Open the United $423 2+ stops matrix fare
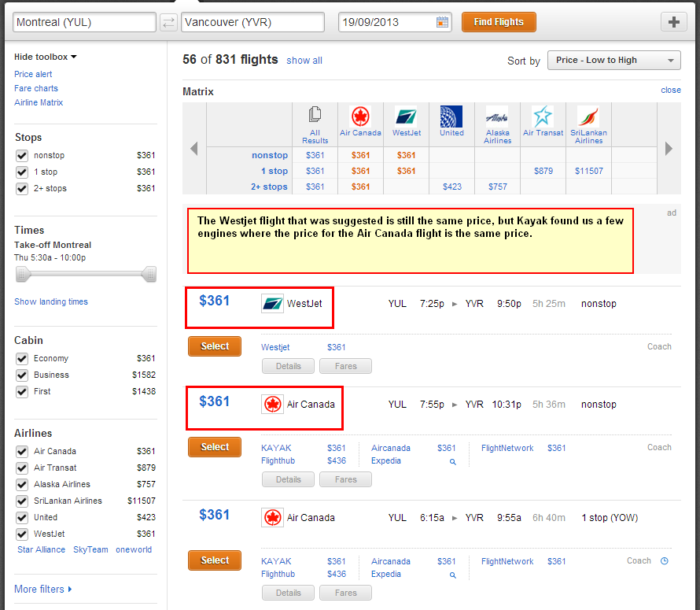700x610 pixels. (452, 187)
